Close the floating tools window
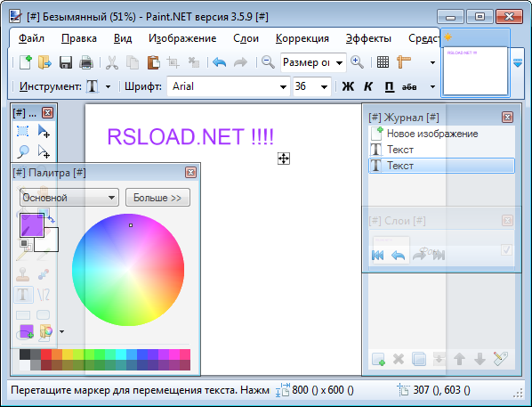 click(47, 112)
